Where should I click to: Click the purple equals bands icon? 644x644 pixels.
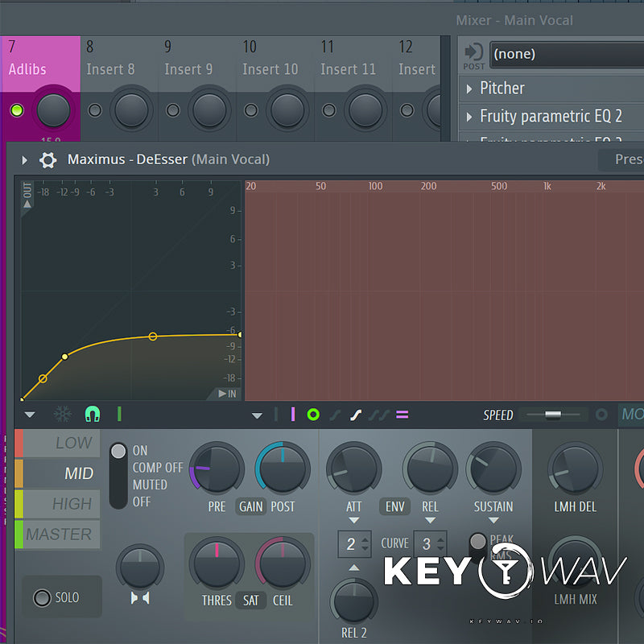(x=402, y=415)
